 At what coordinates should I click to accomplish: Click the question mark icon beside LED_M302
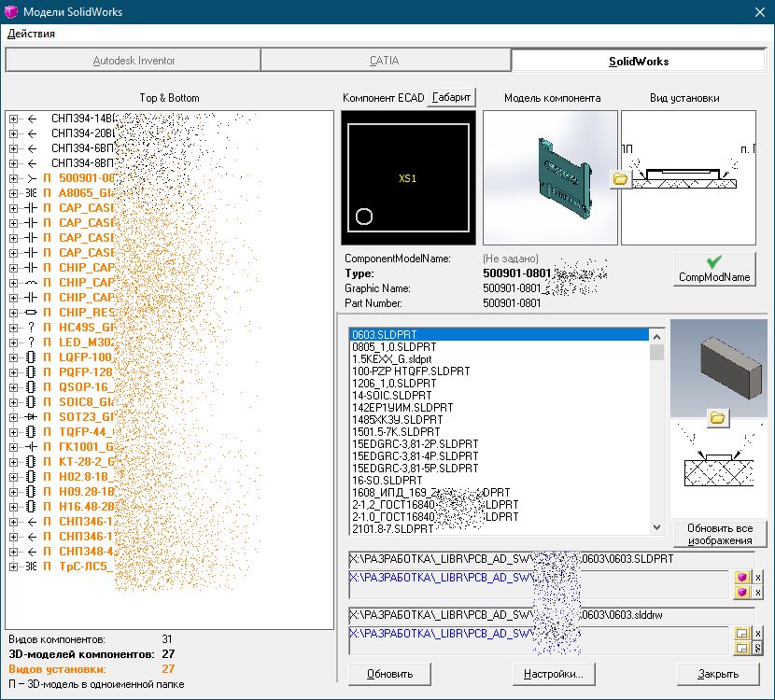click(x=32, y=342)
